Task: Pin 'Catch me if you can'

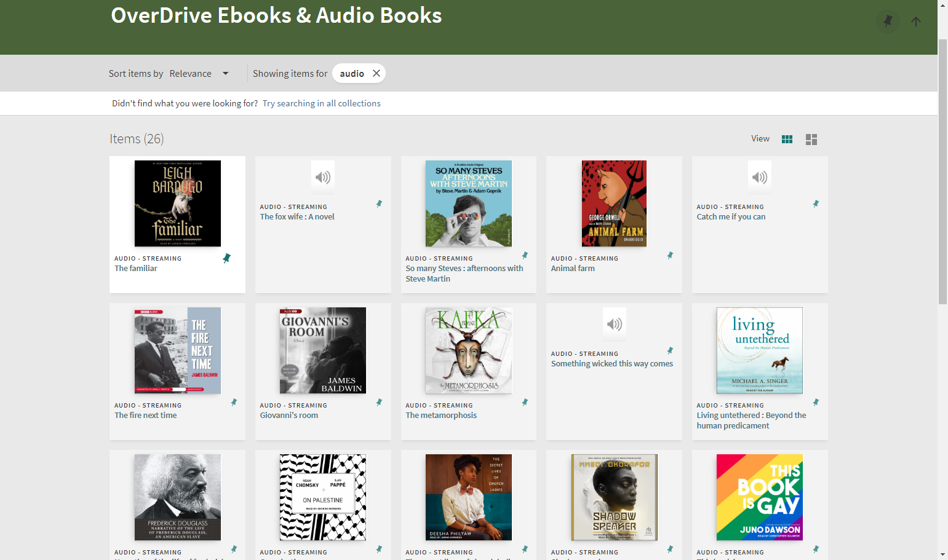Action: pyautogui.click(x=816, y=204)
